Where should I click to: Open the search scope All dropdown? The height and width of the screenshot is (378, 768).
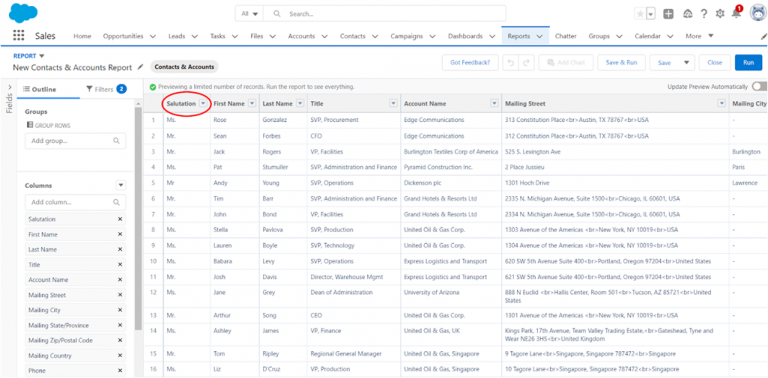(x=249, y=14)
